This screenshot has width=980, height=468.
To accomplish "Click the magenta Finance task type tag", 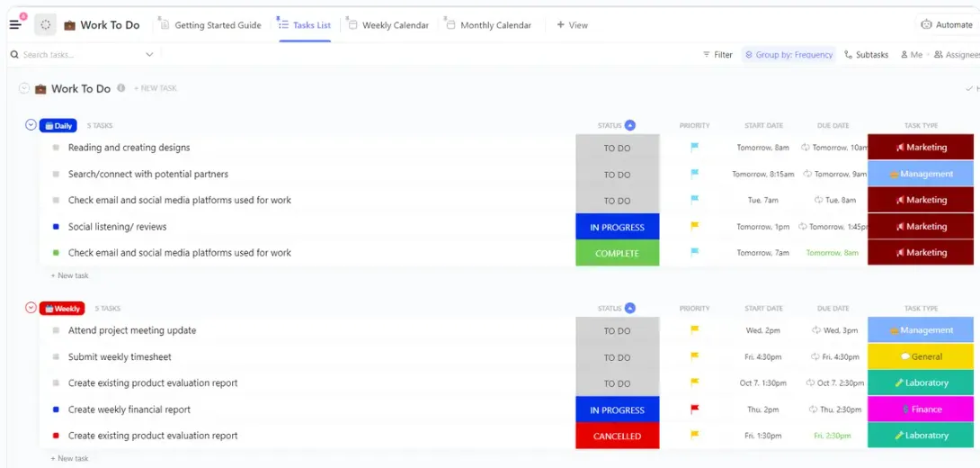I will coord(921,409).
